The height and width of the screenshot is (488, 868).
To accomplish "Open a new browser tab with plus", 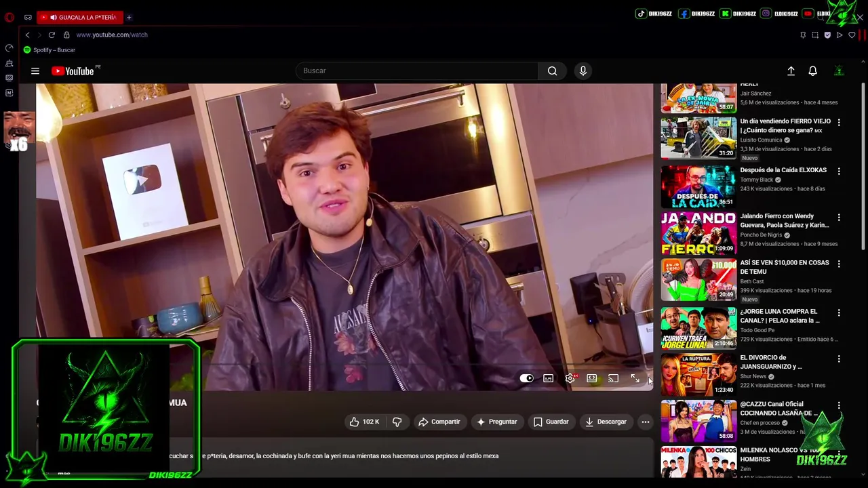I will coord(129,17).
